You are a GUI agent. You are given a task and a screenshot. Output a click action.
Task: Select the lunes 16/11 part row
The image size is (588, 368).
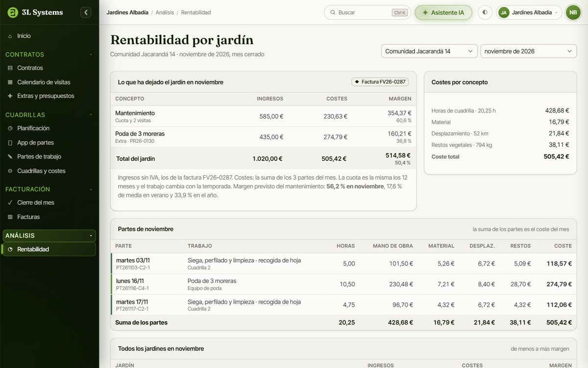tap(343, 284)
